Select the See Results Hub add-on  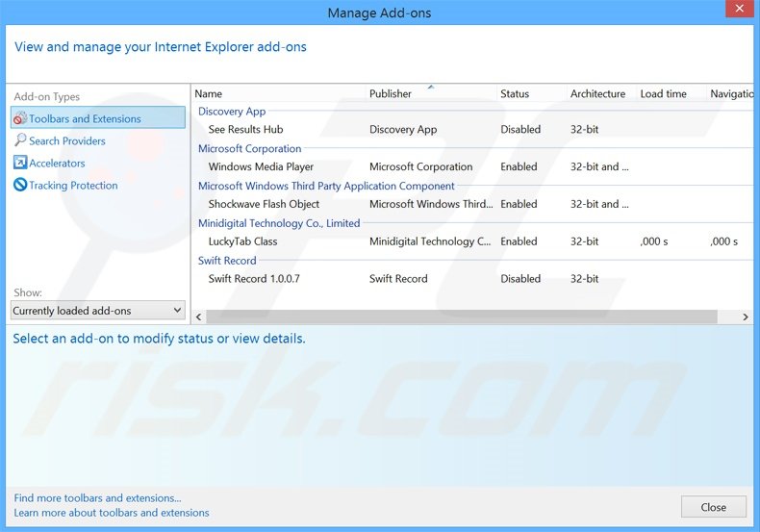pos(473,129)
